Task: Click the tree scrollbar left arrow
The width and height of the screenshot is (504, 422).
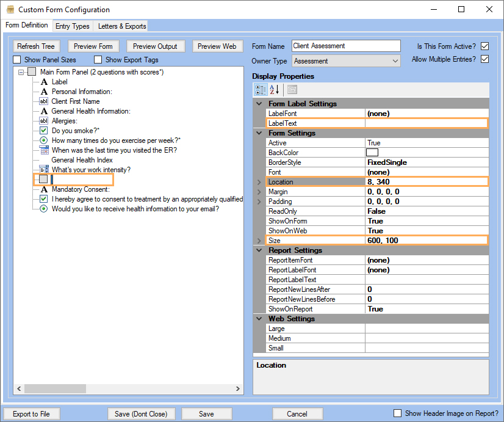Action: (x=19, y=388)
